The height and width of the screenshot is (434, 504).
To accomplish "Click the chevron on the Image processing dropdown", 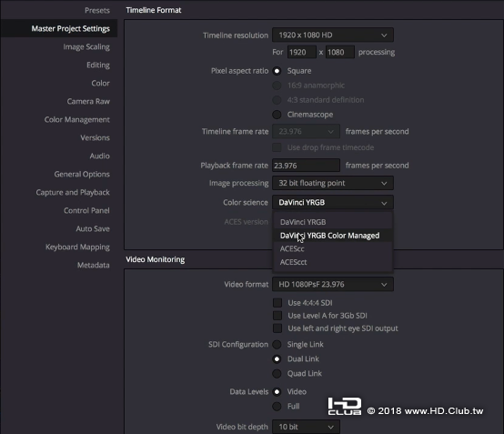I will click(384, 183).
